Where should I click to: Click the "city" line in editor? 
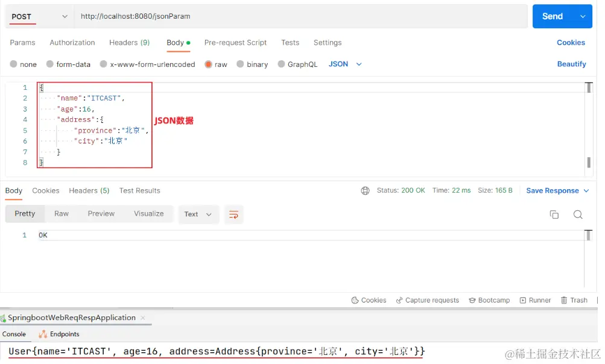pyautogui.click(x=101, y=141)
